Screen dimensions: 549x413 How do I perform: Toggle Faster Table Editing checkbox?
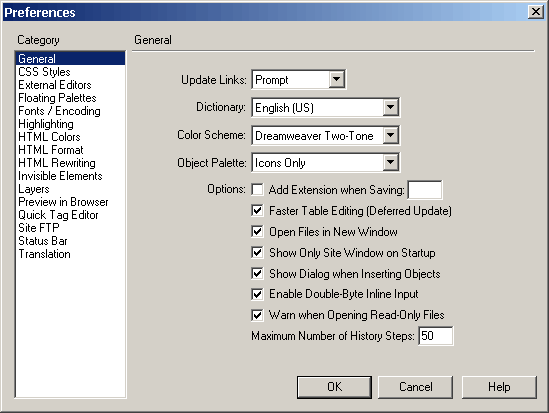pos(257,211)
